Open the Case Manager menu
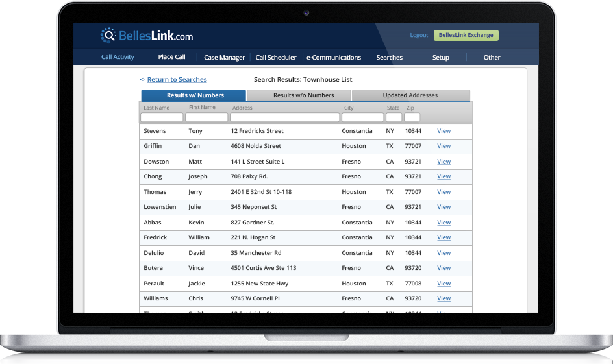Image resolution: width=613 pixels, height=364 pixels. tap(225, 57)
